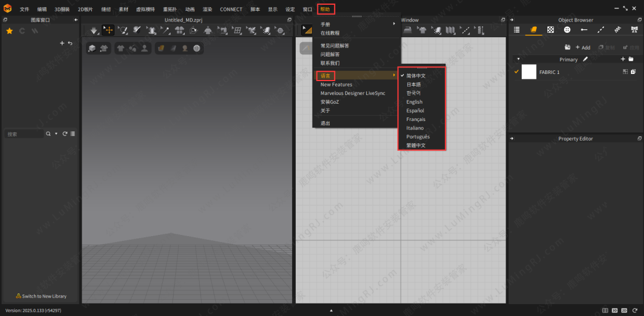Image resolution: width=644 pixels, height=316 pixels.
Task: Open the search filter dropdown arrow
Action: pyautogui.click(x=56, y=134)
